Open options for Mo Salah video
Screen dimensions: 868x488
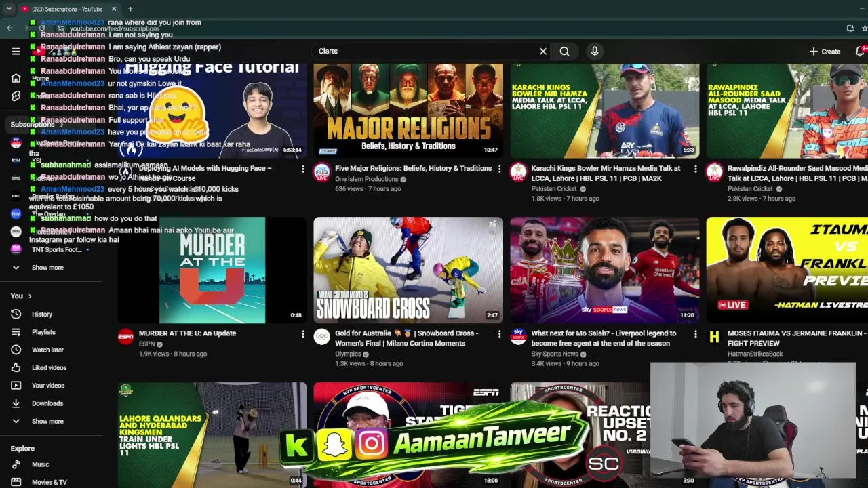696,334
